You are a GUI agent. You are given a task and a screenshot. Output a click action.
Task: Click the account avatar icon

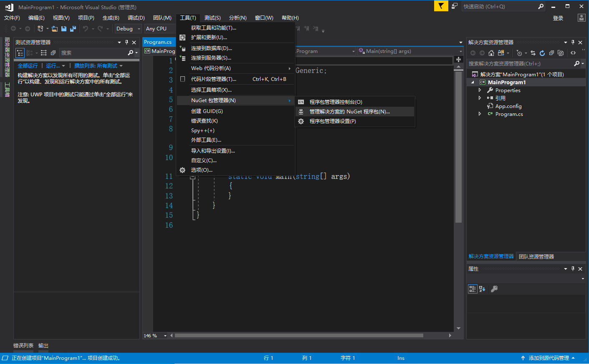(x=581, y=18)
